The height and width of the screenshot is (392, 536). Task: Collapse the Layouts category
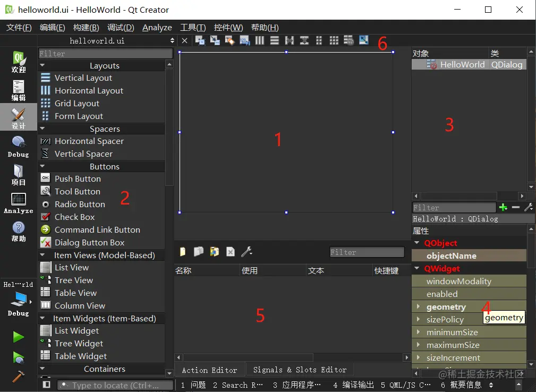[42, 65]
